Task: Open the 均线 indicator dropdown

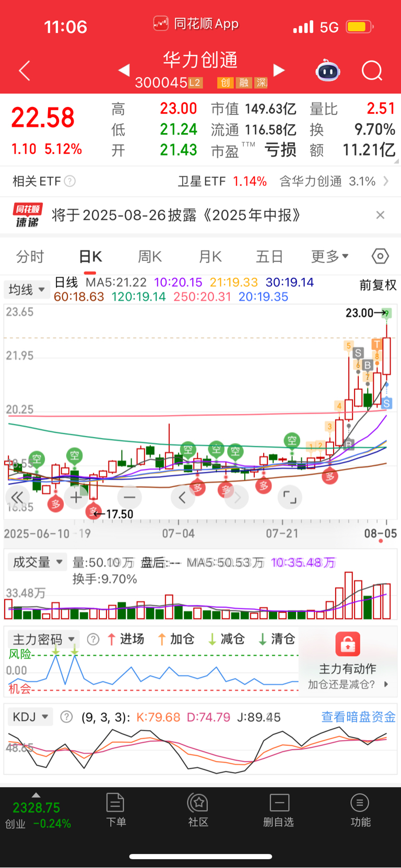Action: tap(27, 289)
